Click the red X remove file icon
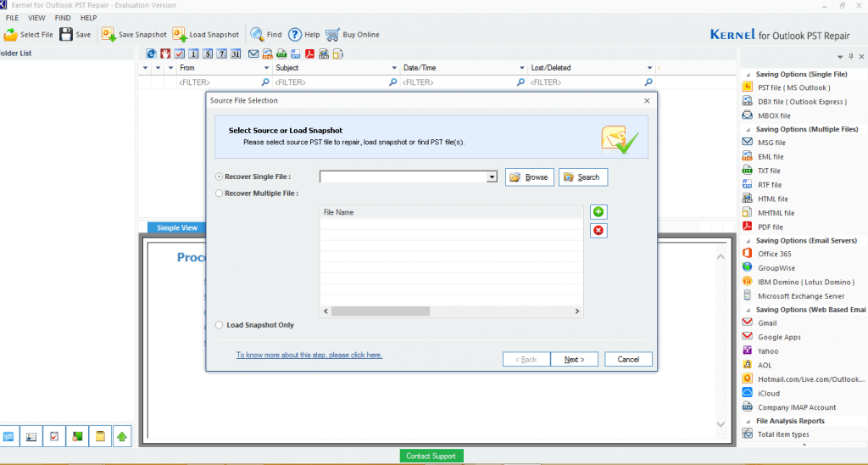 coord(598,230)
